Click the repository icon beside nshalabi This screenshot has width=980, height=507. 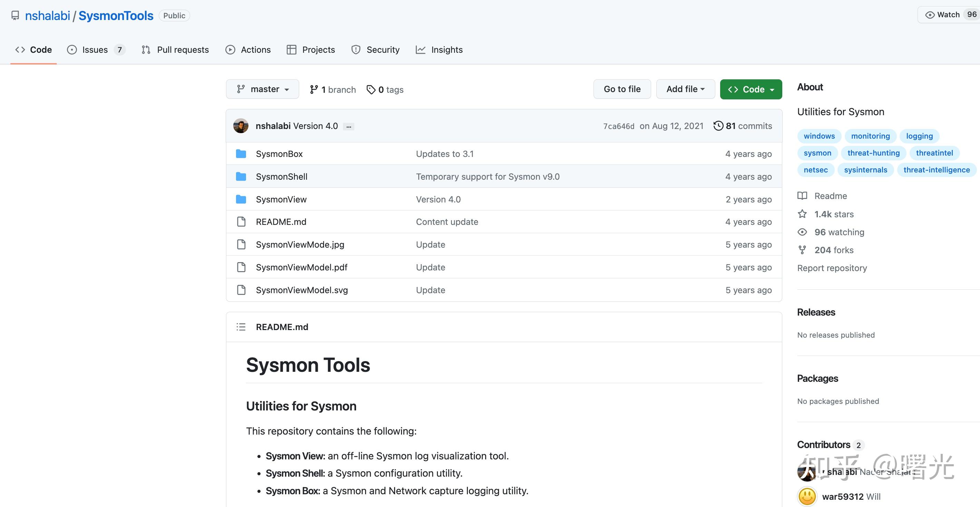[15, 16]
